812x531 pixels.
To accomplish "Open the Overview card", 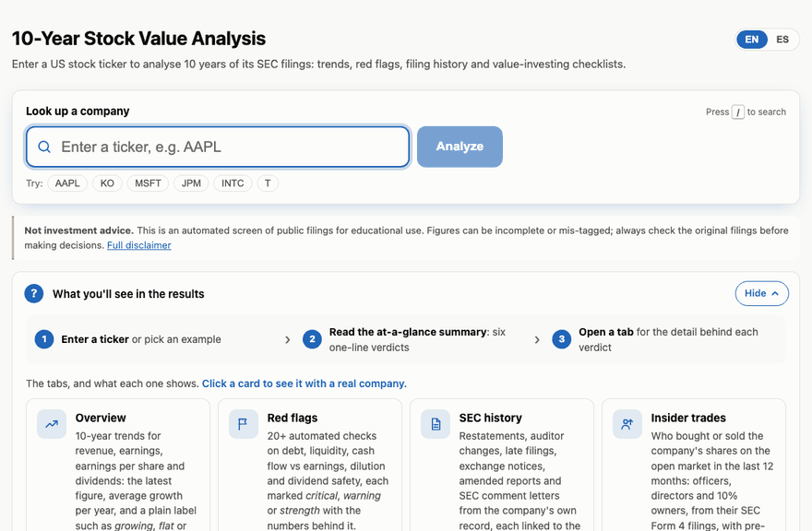I will (x=118, y=465).
